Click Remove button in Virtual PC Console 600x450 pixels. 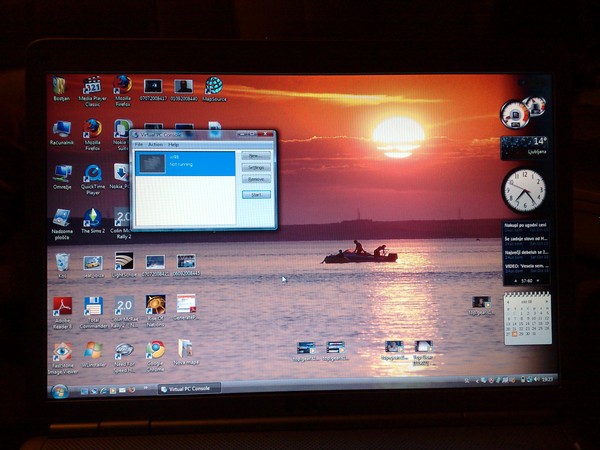coord(256,179)
